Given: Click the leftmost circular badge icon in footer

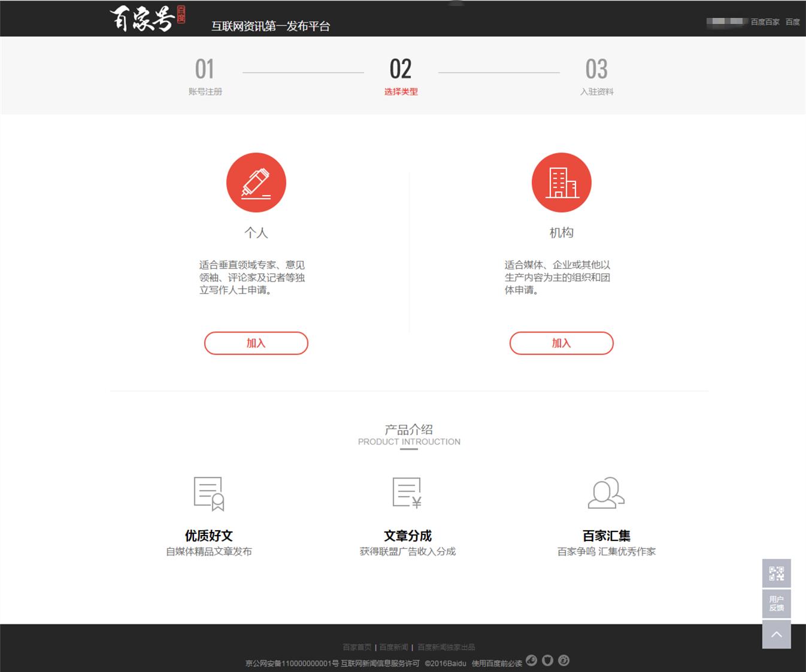Looking at the screenshot, I should coord(531,661).
